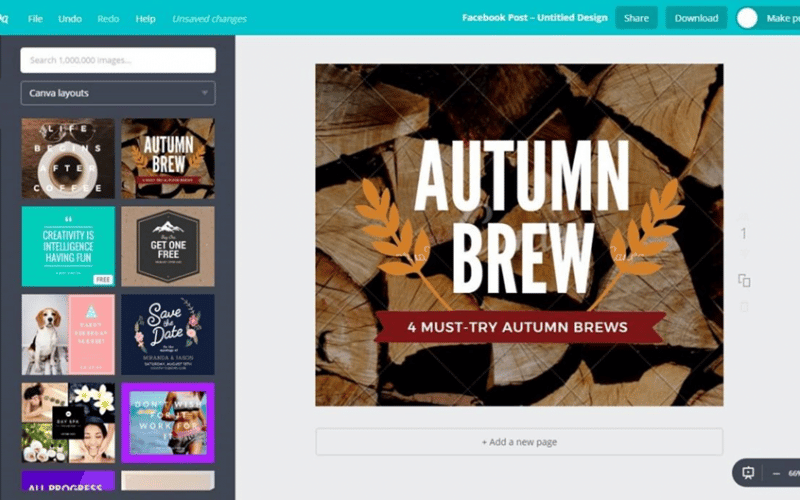Select the Autumn Brew layout thumbnail
This screenshot has height=500, width=800.
pyautogui.click(x=168, y=158)
